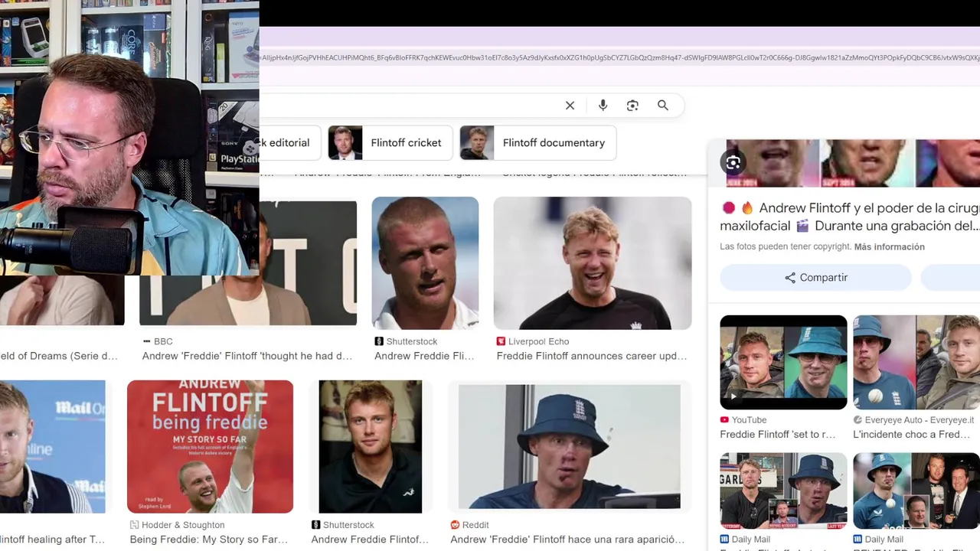Open the Everyeye Auto related image
The image size is (980, 551).
click(x=916, y=362)
